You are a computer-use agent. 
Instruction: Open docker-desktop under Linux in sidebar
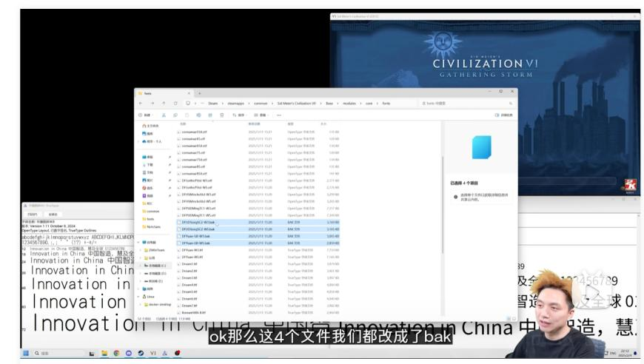tap(158, 305)
